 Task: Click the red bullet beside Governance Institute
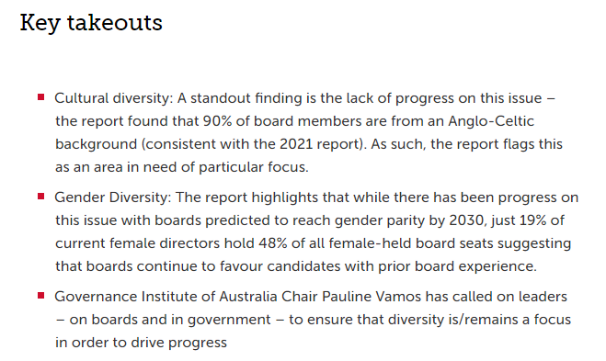click(x=41, y=296)
